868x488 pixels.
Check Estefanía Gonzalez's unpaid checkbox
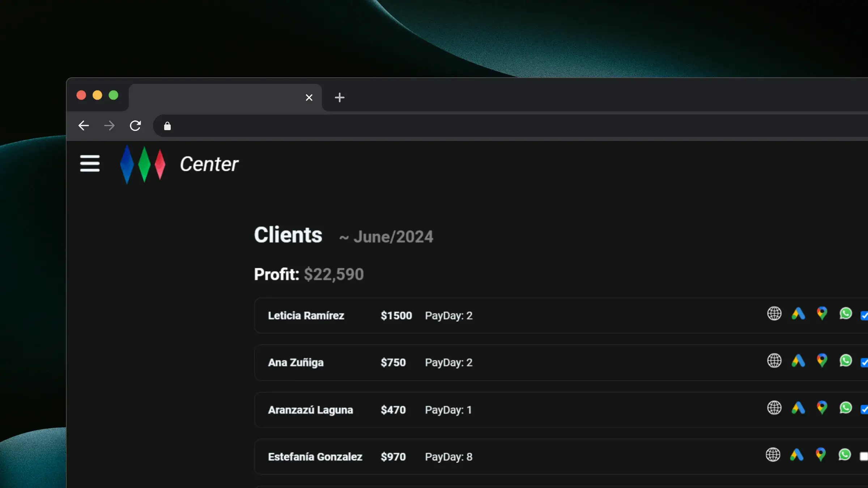click(864, 457)
